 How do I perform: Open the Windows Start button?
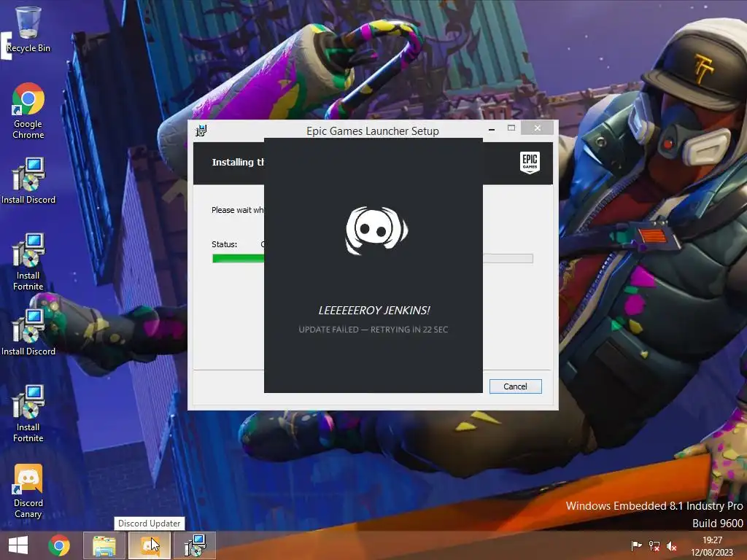[18, 545]
